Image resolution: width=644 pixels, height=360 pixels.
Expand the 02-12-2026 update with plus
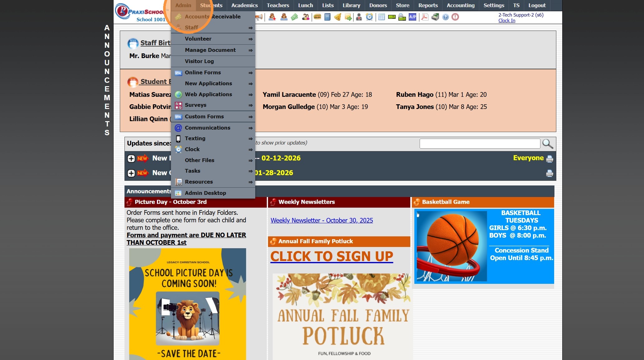click(x=131, y=159)
